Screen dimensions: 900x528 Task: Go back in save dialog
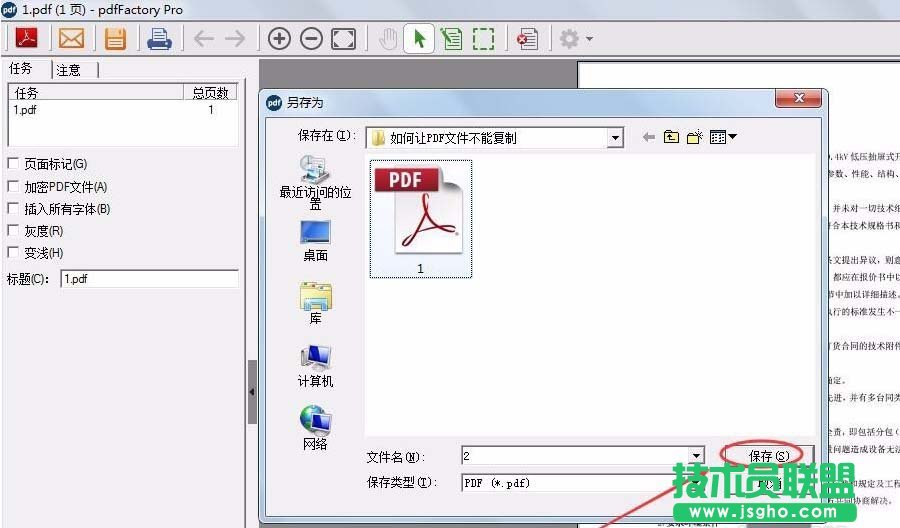[x=649, y=137]
